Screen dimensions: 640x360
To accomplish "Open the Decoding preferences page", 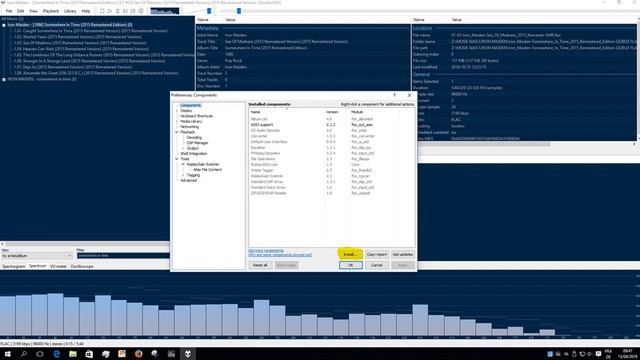I will tap(194, 138).
